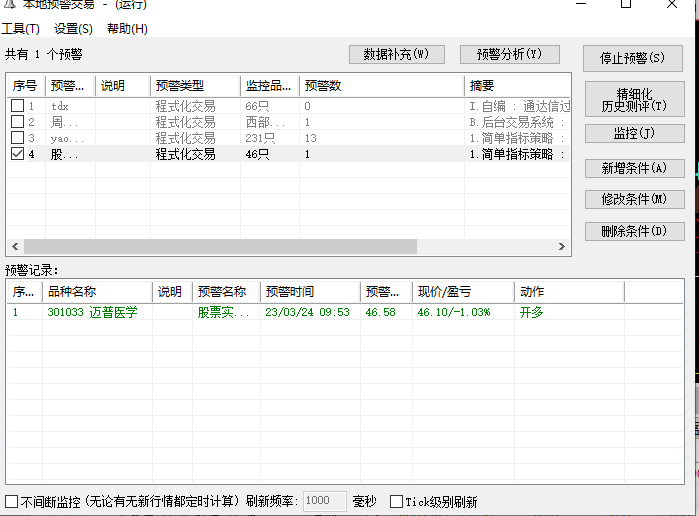Viewport: 699px width, 516px height.
Task: Click the 预警分析(Y) button
Action: click(509, 54)
